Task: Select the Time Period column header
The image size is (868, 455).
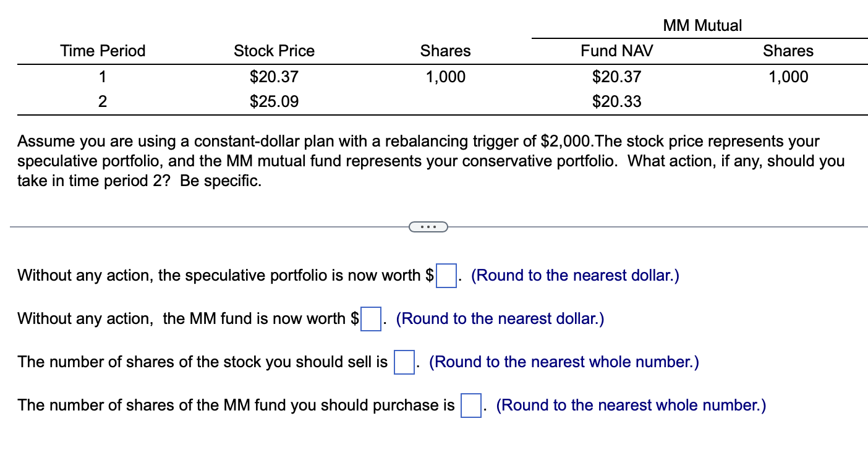Action: [103, 51]
